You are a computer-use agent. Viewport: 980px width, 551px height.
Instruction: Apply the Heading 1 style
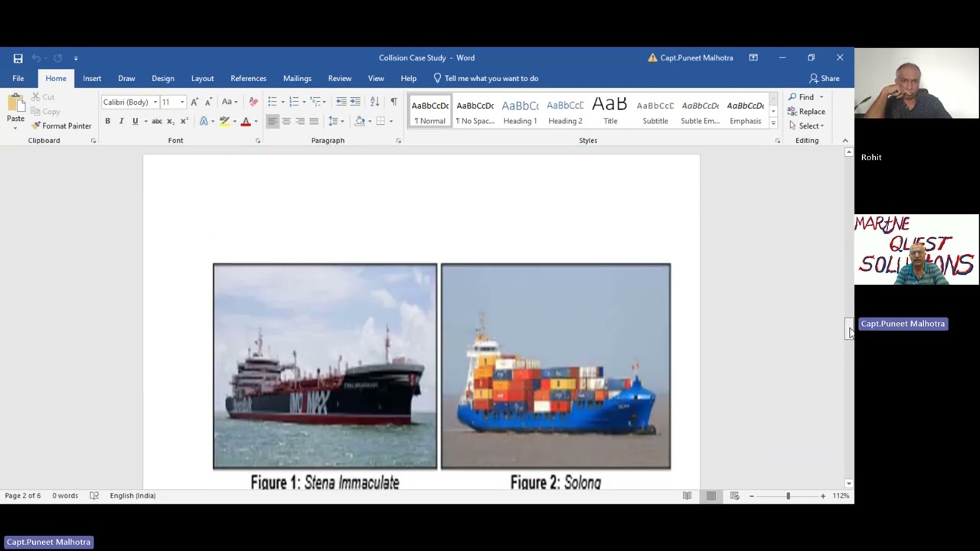(x=520, y=112)
